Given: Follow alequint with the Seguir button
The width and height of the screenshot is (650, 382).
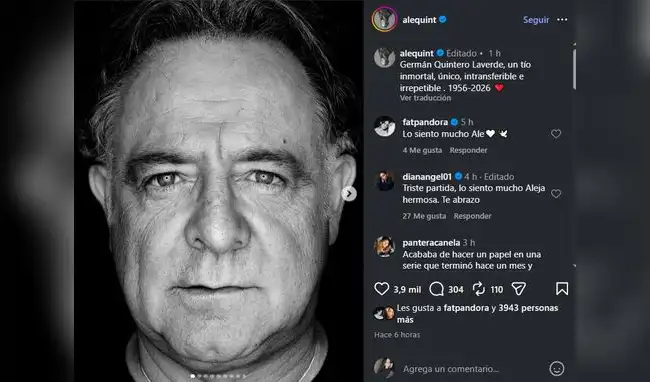Looking at the screenshot, I should pyautogui.click(x=536, y=20).
